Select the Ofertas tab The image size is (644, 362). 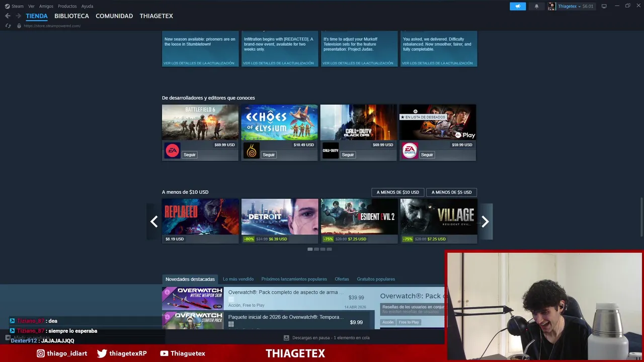(x=342, y=279)
